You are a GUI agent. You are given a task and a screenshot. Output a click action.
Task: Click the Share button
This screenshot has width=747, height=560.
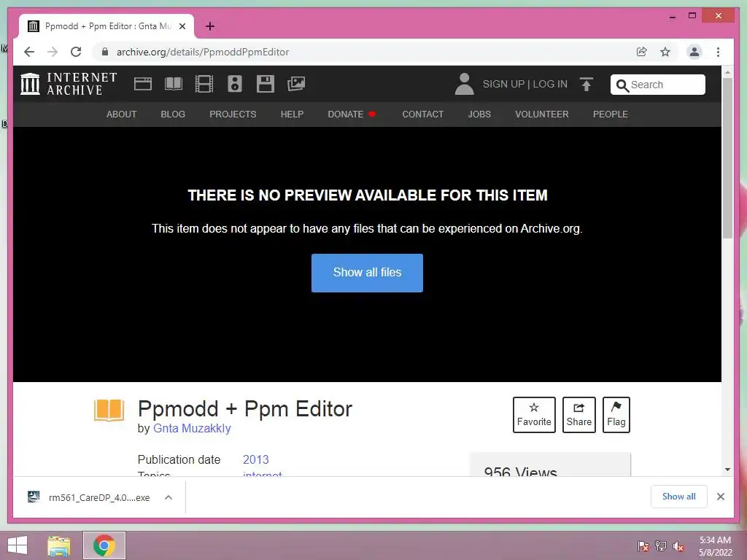[578, 415]
